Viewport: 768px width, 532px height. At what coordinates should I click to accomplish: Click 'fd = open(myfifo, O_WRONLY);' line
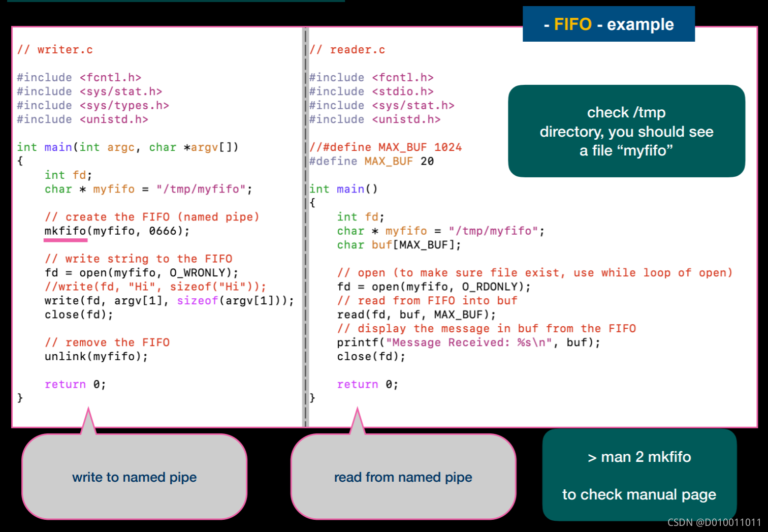click(x=141, y=273)
